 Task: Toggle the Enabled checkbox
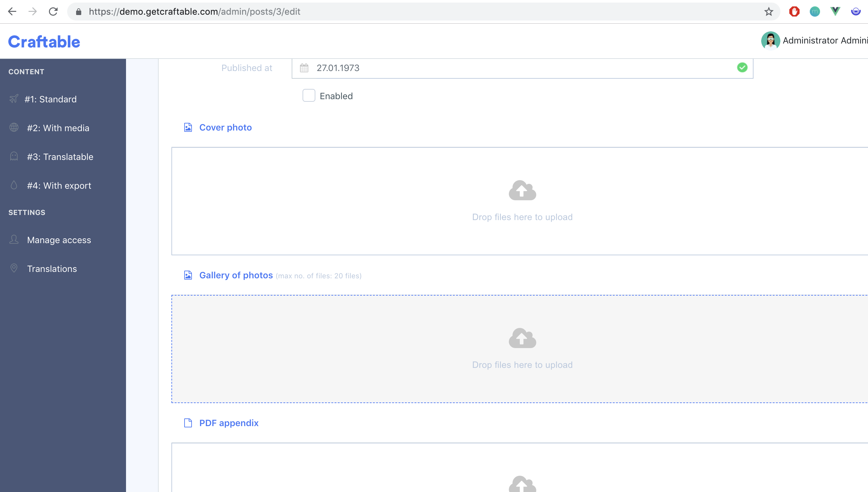309,96
